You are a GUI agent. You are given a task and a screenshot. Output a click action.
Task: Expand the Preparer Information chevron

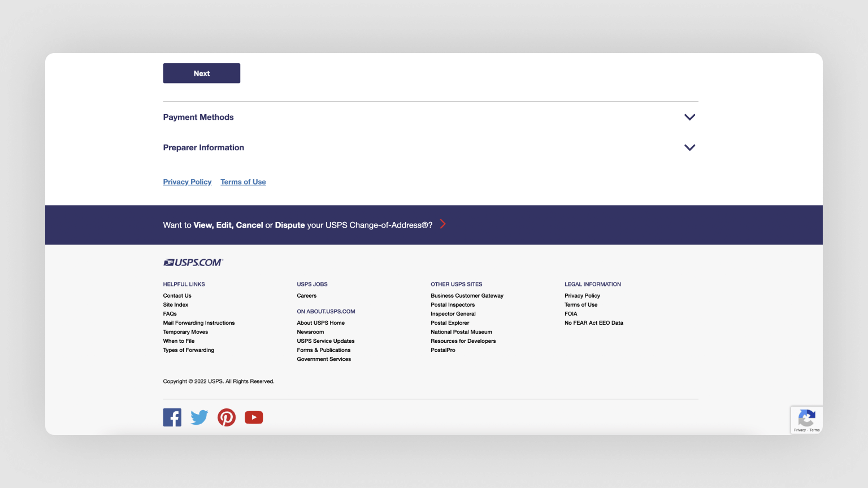pyautogui.click(x=689, y=147)
